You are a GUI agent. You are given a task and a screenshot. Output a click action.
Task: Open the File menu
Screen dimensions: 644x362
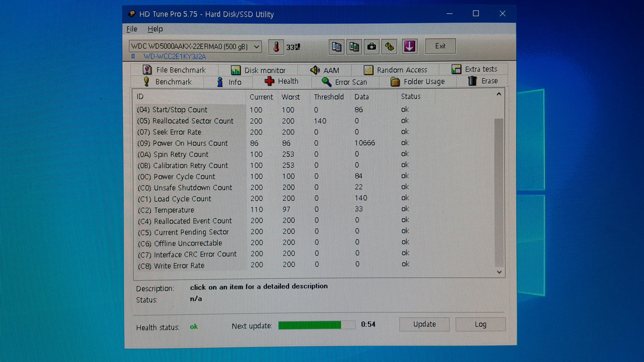pos(132,29)
